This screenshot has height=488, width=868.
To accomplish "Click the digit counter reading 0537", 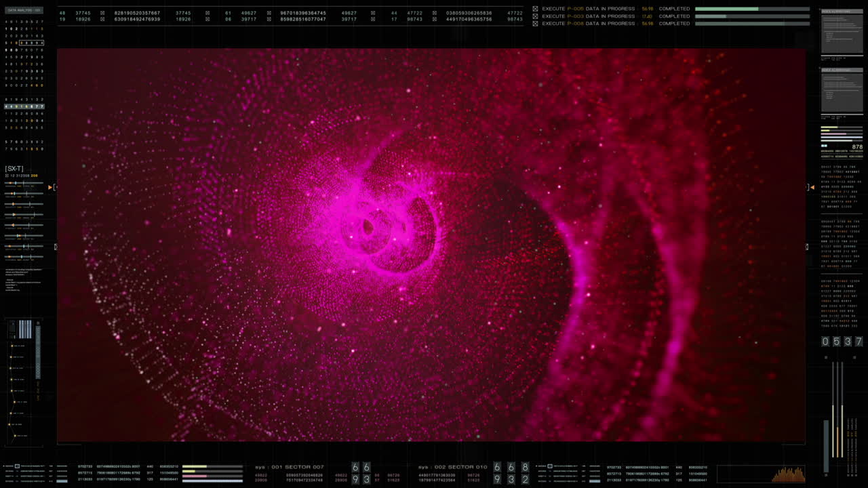I will pos(842,342).
